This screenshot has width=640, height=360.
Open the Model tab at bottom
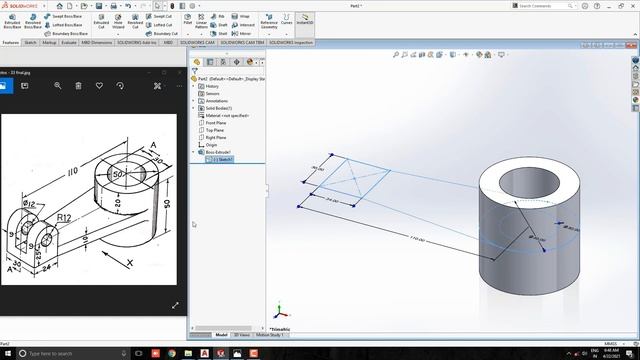click(221, 335)
